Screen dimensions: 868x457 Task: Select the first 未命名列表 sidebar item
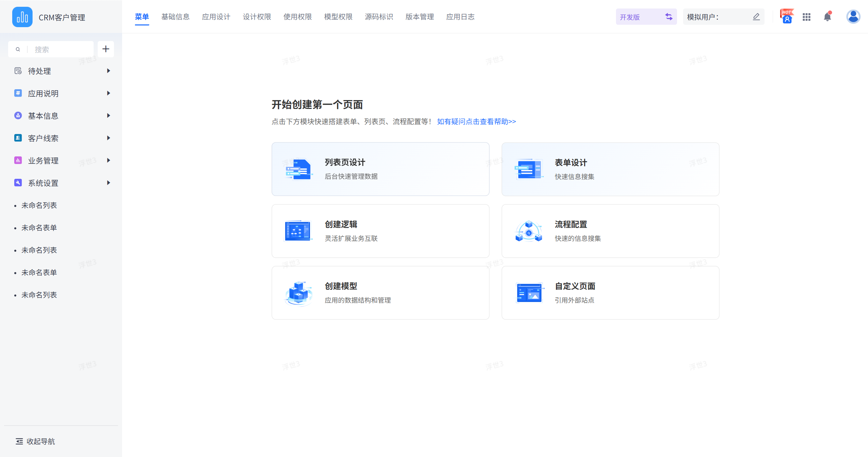coord(39,205)
